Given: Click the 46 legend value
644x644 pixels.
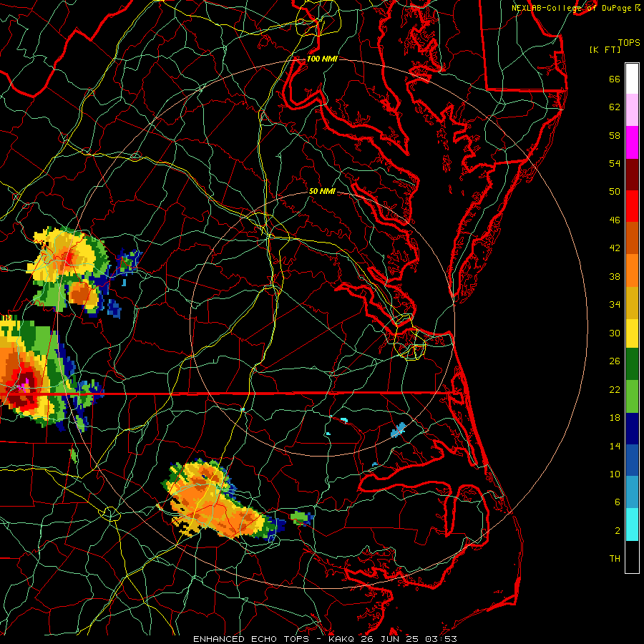Looking at the screenshot, I should (615, 220).
